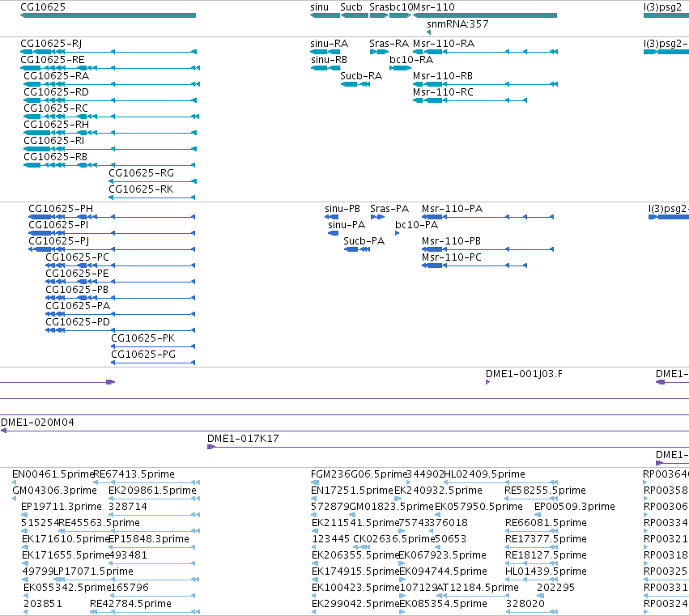689x616 pixels.
Task: Click the DME1-017K17 start arrow glyph
Action: (x=211, y=447)
